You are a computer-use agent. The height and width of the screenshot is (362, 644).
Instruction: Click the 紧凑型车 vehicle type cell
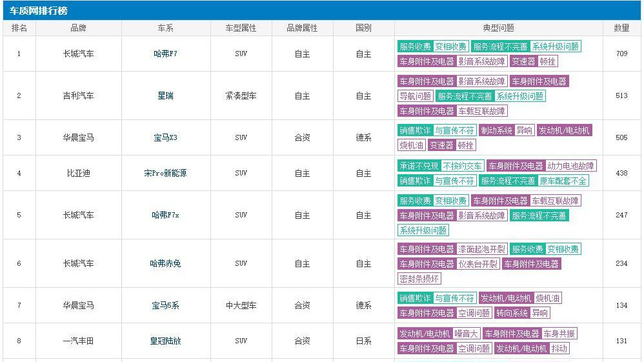pyautogui.click(x=241, y=96)
